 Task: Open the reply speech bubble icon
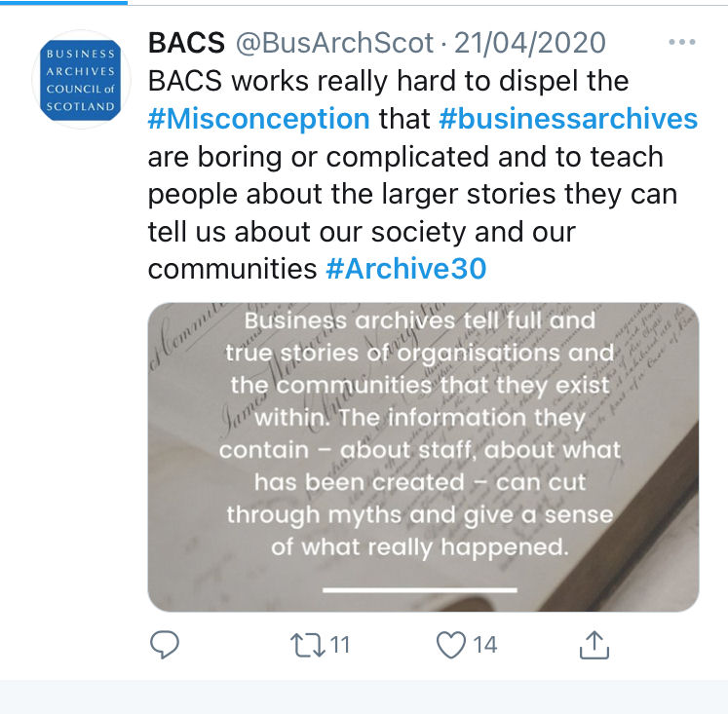click(165, 645)
